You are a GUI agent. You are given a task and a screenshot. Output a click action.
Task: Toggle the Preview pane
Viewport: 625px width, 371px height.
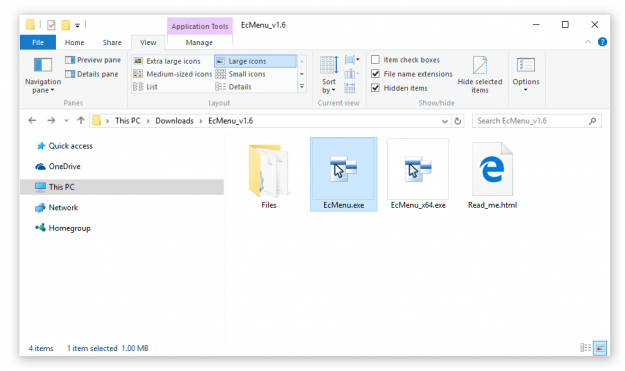click(93, 60)
